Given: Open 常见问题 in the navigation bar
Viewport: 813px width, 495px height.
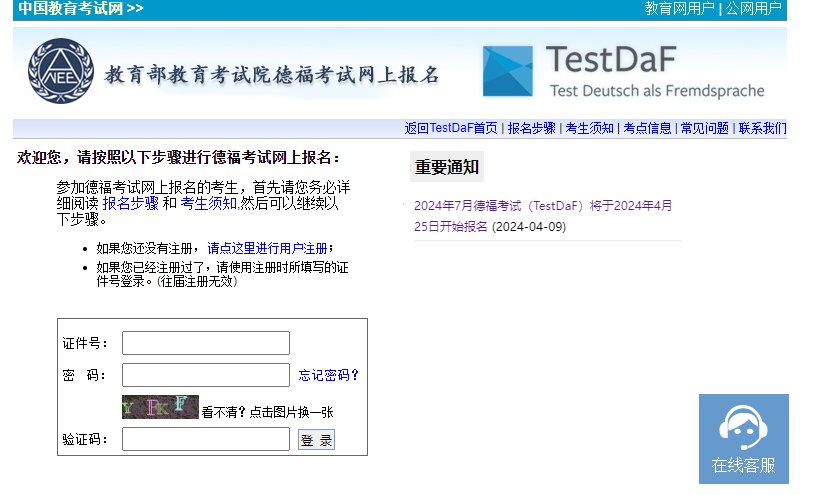Looking at the screenshot, I should click(x=705, y=128).
